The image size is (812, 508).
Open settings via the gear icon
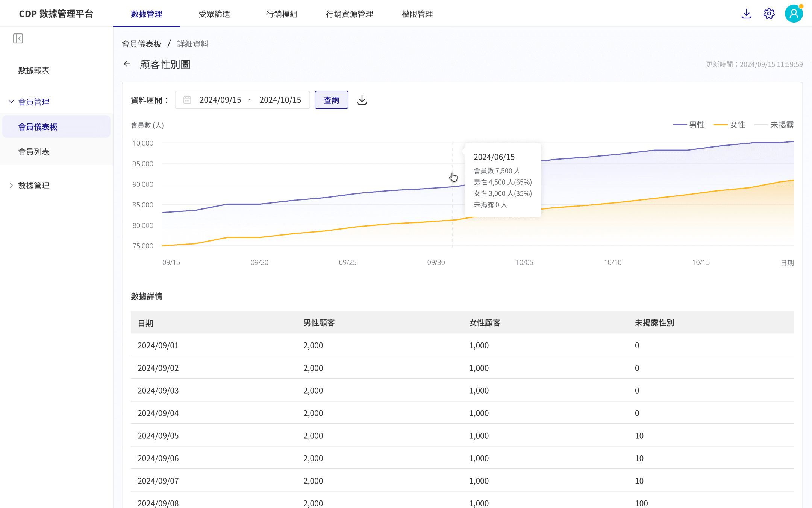pos(769,14)
